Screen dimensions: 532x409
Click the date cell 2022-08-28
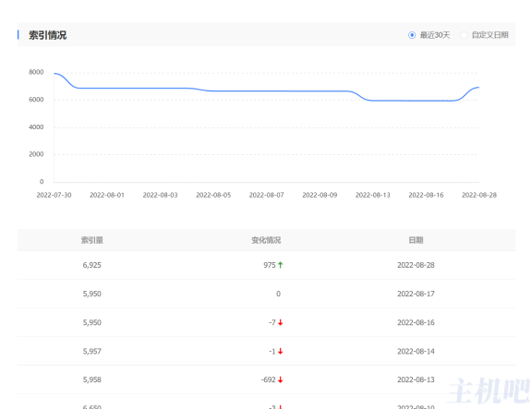click(416, 265)
